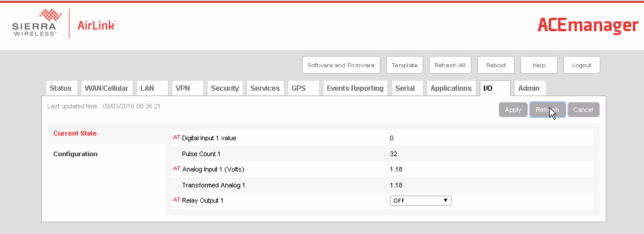This screenshot has width=644, height=234.
Task: Select the I/O tab
Action: 495,88
